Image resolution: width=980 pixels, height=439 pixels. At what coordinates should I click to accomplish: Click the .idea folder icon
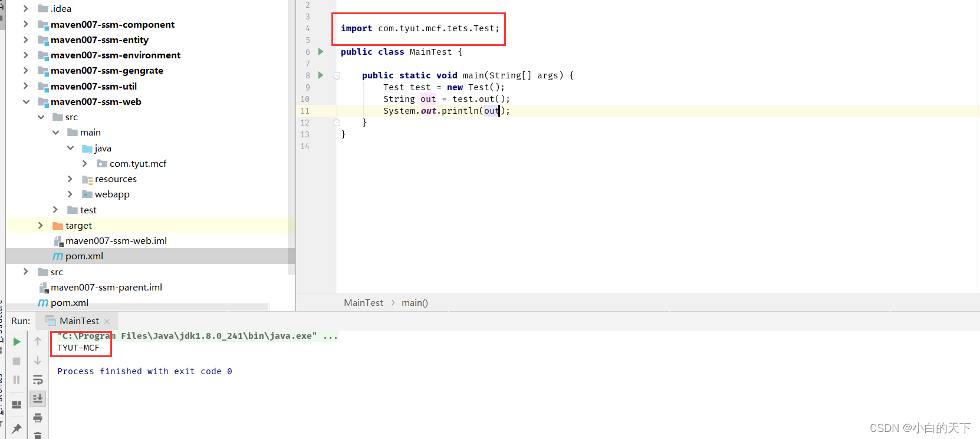42,8
